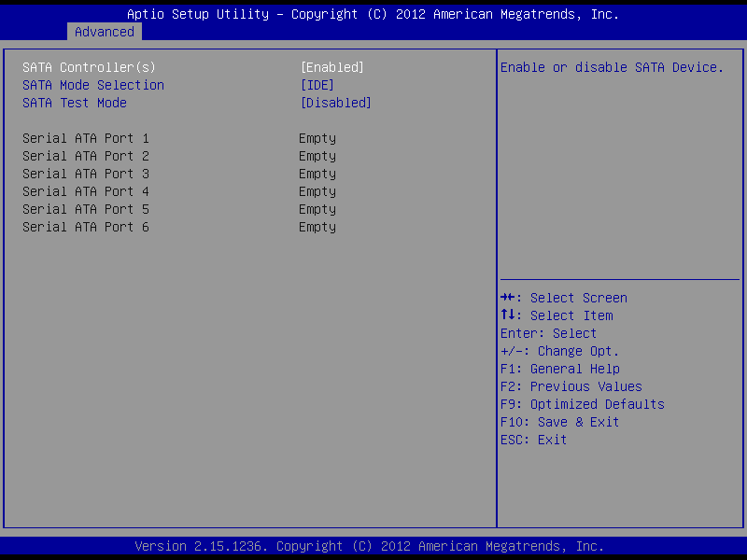Toggle the SATA Controller(s) [Enabled] value

tap(331, 67)
